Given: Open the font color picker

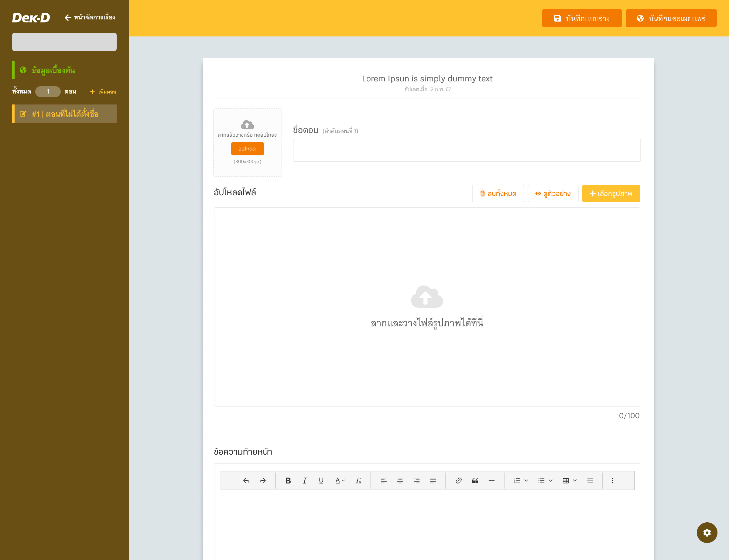Looking at the screenshot, I should (x=340, y=480).
